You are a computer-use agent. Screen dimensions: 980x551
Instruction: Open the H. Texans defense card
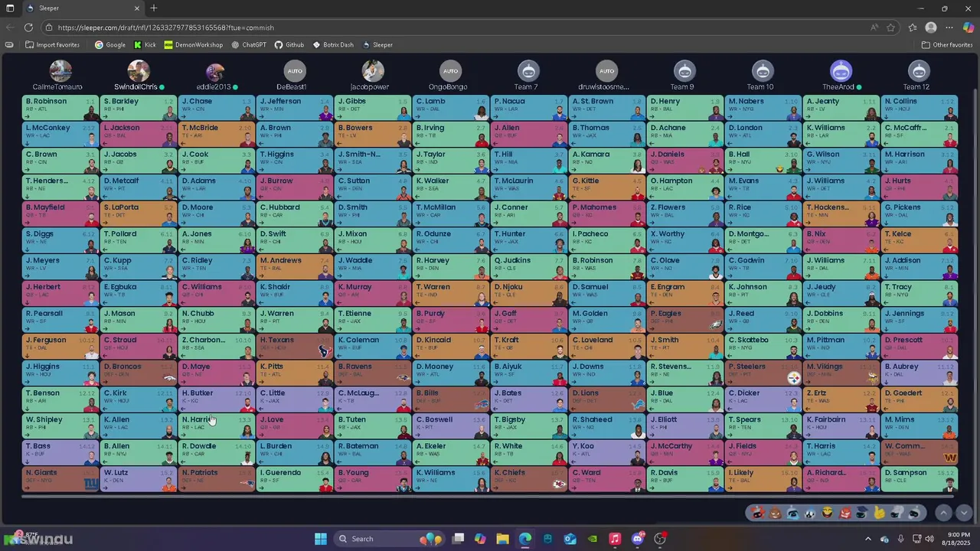point(294,347)
